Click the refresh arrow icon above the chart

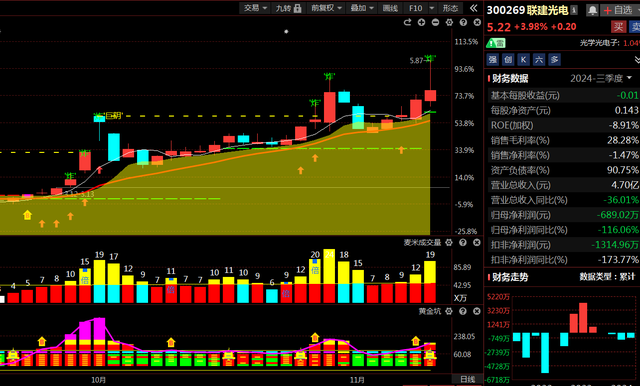[407, 22]
